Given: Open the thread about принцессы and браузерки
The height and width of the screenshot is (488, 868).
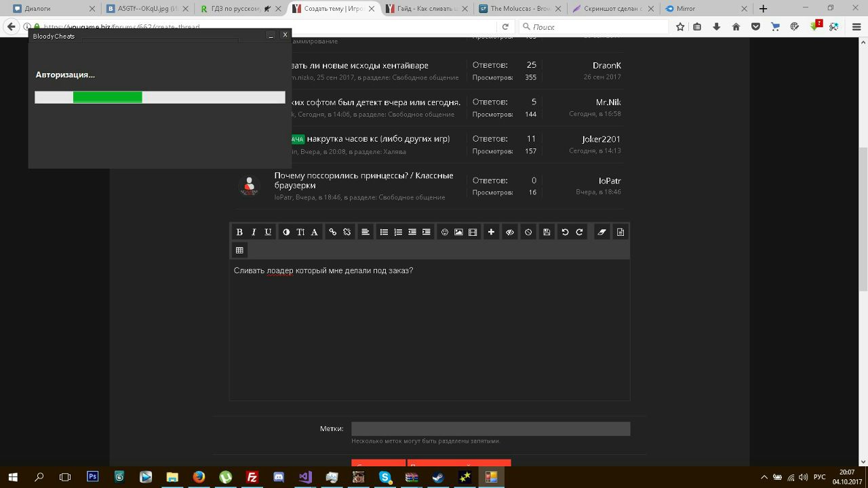Looking at the screenshot, I should point(363,180).
